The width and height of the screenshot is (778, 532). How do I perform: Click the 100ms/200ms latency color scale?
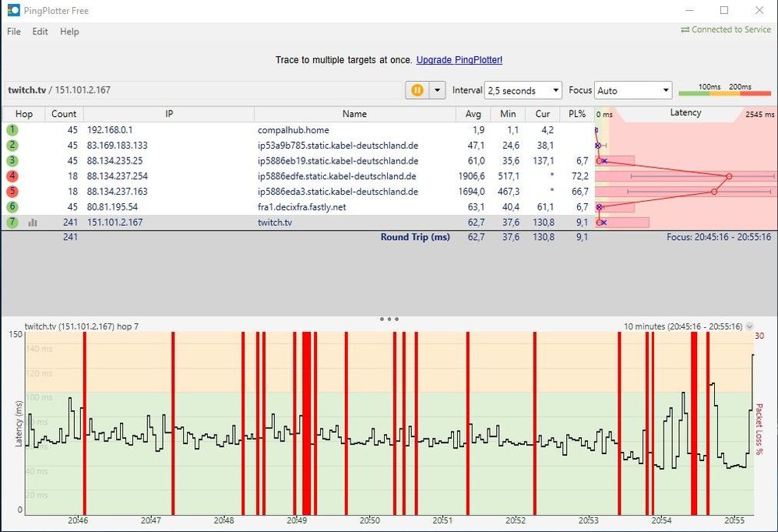(724, 91)
